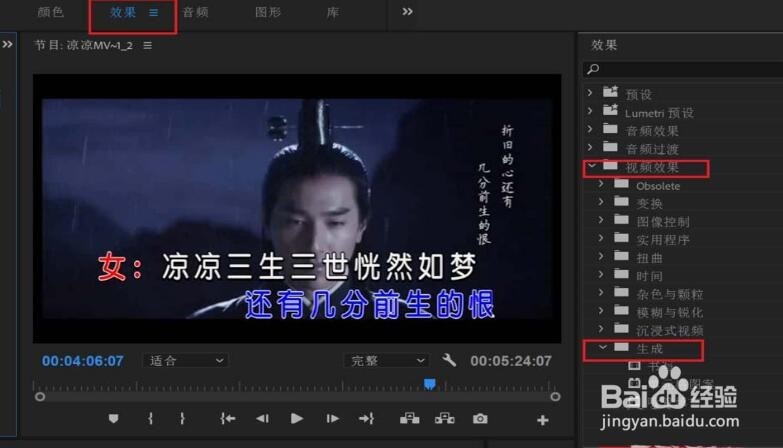Go to In point
This screenshot has width=783, height=448.
228,419
